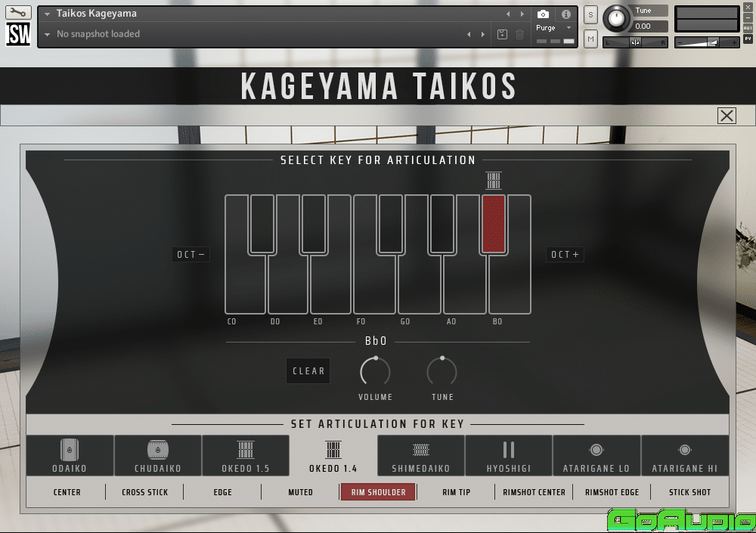Screen dimensions: 756x533
Task: Select the black key between G0 and A0
Action: click(x=442, y=224)
